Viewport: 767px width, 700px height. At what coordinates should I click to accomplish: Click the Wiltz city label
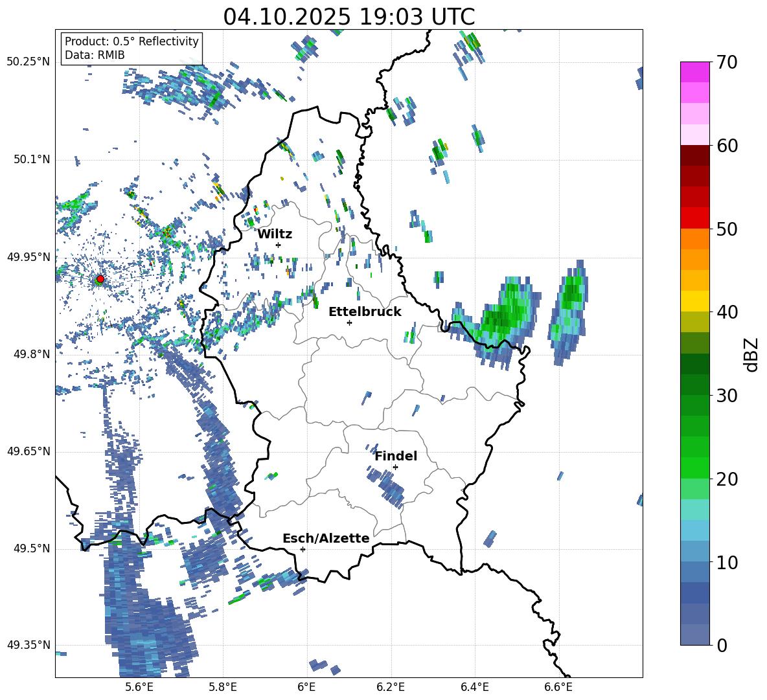tap(275, 234)
